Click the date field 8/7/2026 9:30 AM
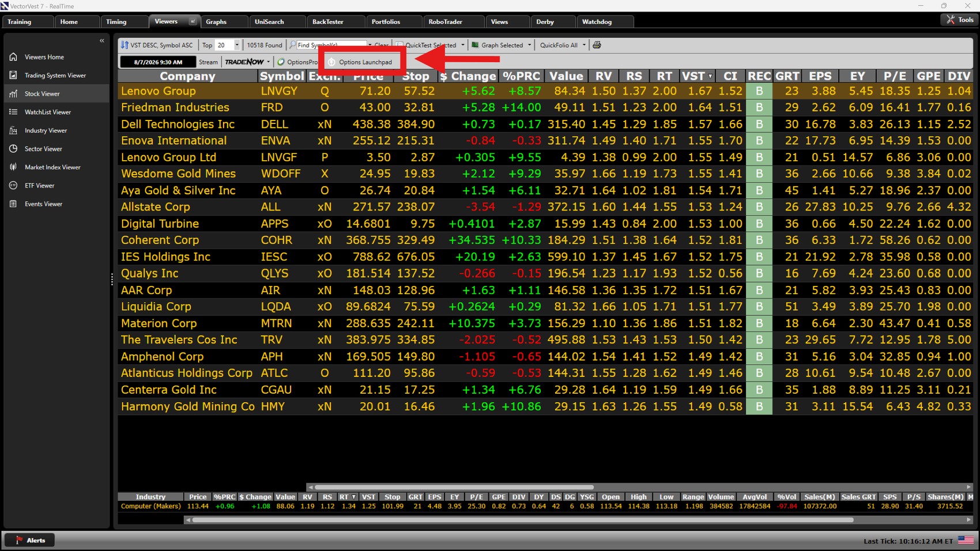Screen dimensions: 980x551 pos(157,62)
